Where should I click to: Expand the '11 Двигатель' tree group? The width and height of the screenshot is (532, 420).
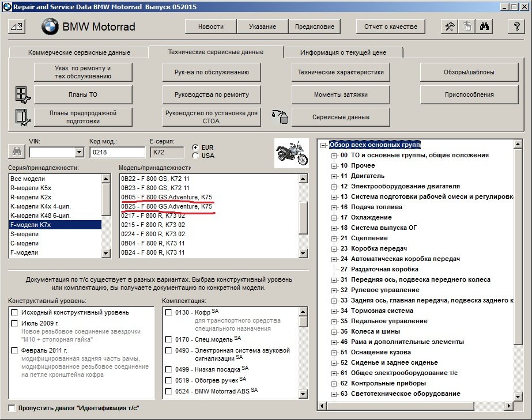coord(334,176)
